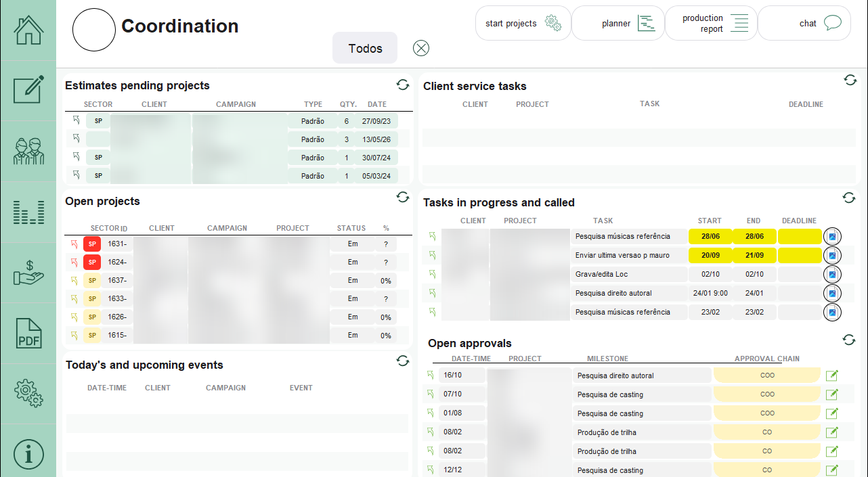The image size is (868, 477).
Task: Select the Todos filter tab
Action: 365,48
